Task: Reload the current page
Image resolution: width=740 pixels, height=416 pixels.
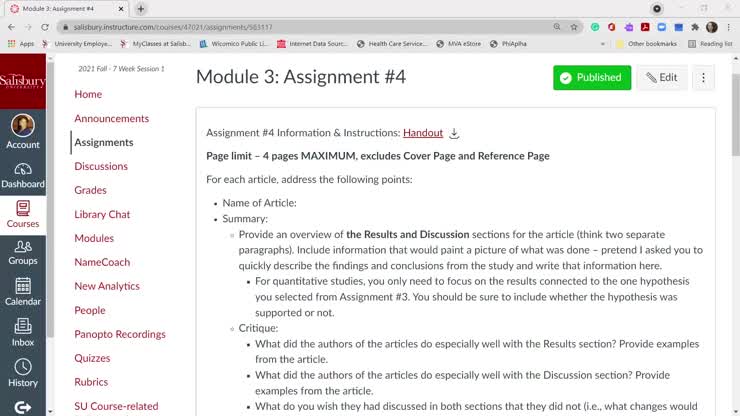Action: 45,27
